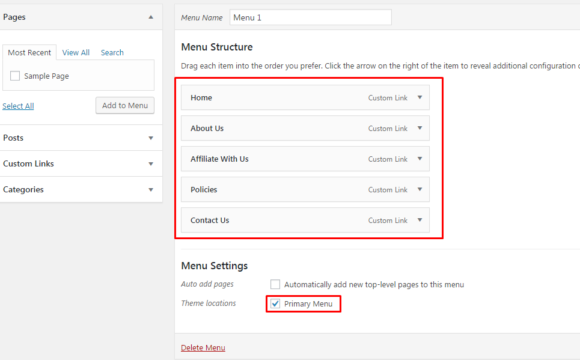Select the Policies menu item bar
Viewport: 580px width, 360px height.
[x=305, y=189]
